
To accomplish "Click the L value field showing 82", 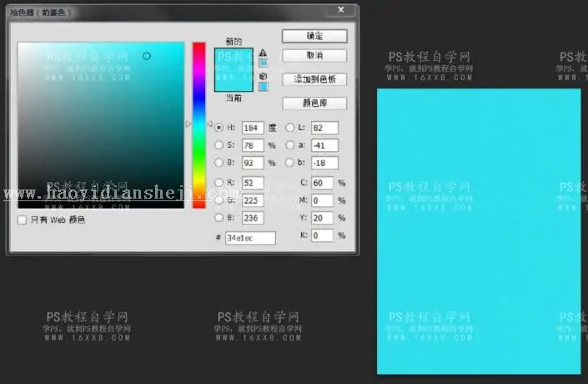I will (x=324, y=128).
